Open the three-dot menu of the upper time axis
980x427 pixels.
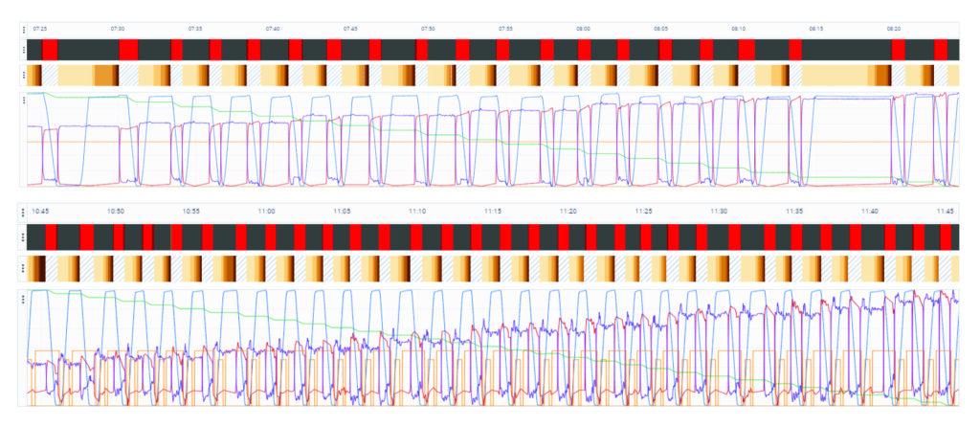coord(22,30)
